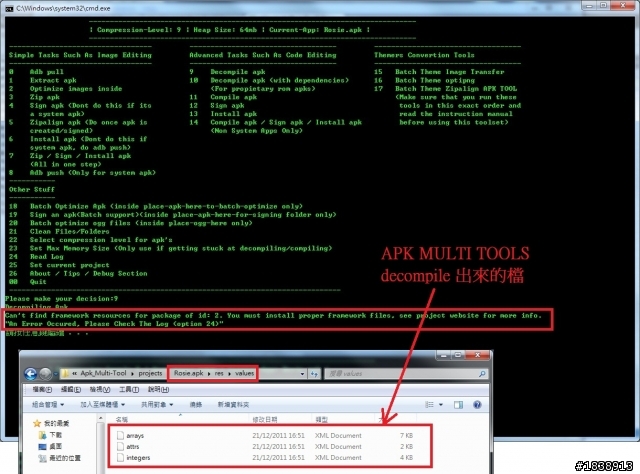Sort by the 類型 (Type) column header

pos(322,419)
